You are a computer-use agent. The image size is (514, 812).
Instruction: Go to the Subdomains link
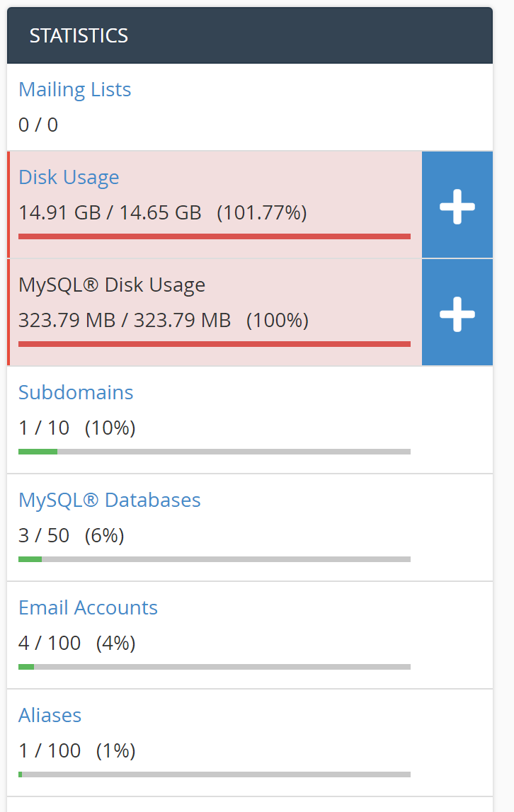tap(76, 392)
